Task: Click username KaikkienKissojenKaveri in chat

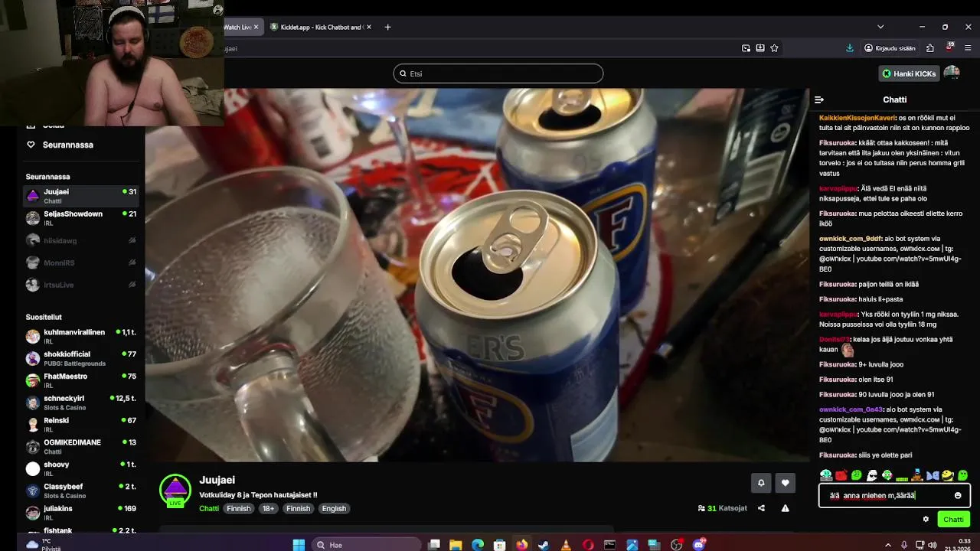Action: 857,118
